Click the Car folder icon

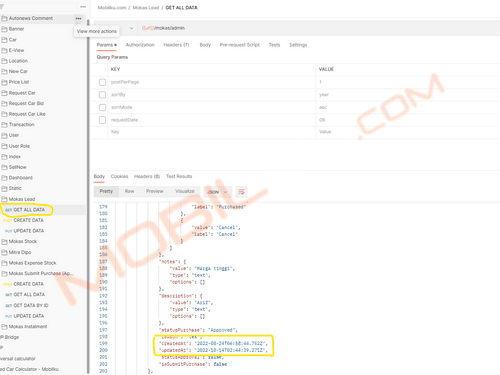pyautogui.click(x=4, y=40)
